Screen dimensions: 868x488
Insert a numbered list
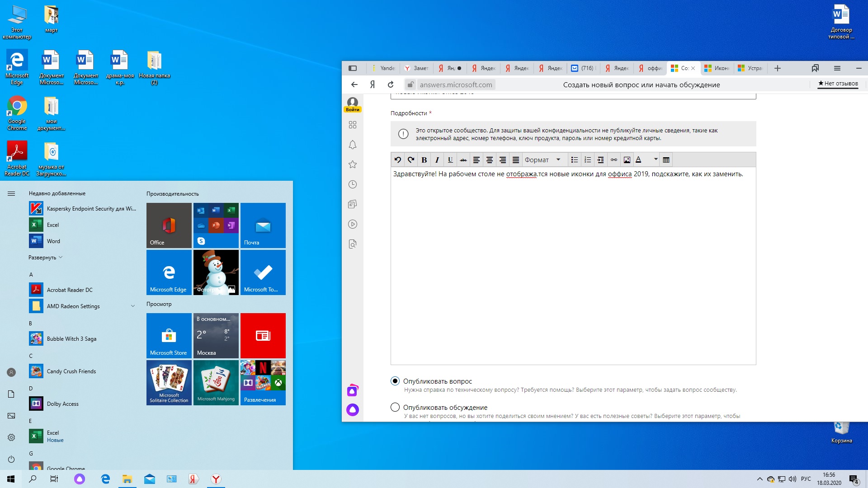pos(588,160)
